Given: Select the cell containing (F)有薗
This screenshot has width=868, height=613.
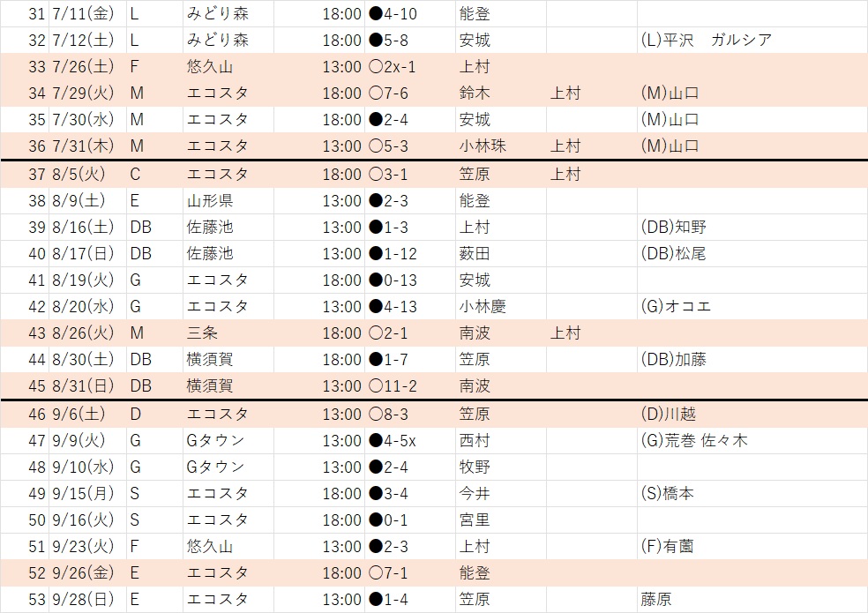Looking at the screenshot, I should click(x=667, y=547).
